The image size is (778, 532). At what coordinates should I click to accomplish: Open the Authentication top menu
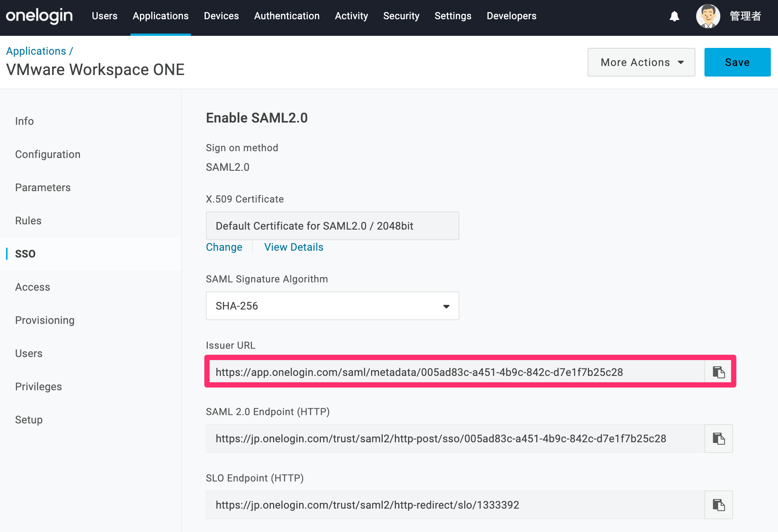[x=287, y=16]
